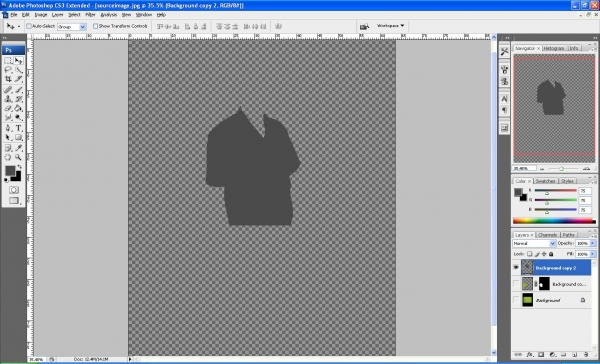Go to Bridge from options bar
This screenshot has height=364, width=600.
pos(365,26)
